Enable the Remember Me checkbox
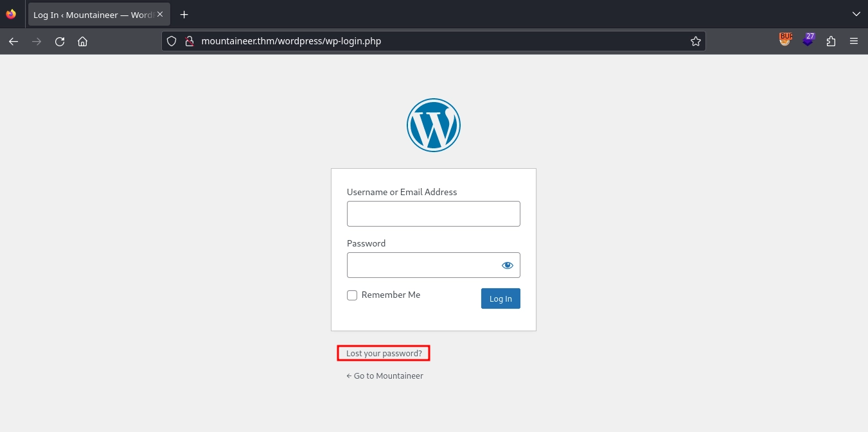Screen dimensions: 868x432 [352, 295]
